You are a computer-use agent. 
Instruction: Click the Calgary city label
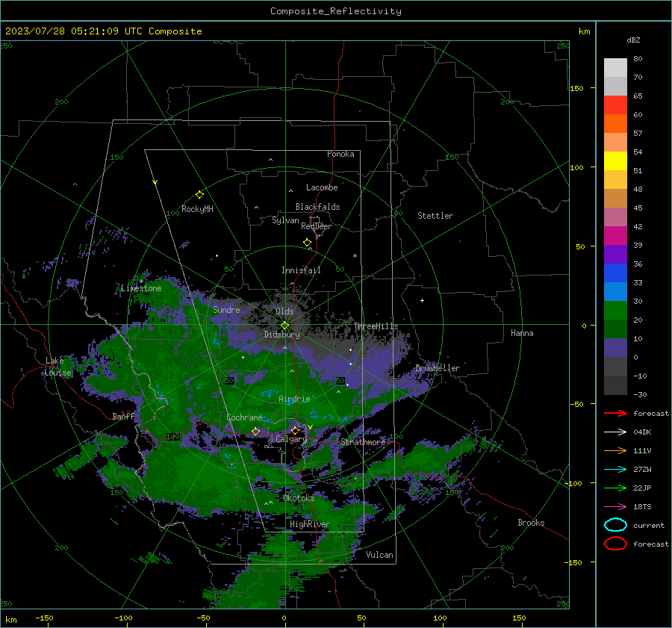pyautogui.click(x=291, y=439)
